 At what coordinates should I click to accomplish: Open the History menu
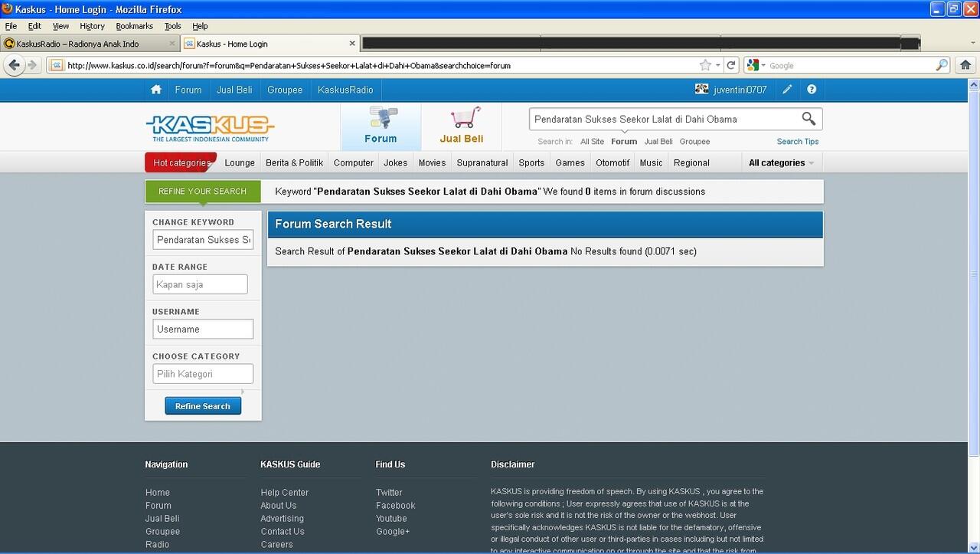[92, 26]
